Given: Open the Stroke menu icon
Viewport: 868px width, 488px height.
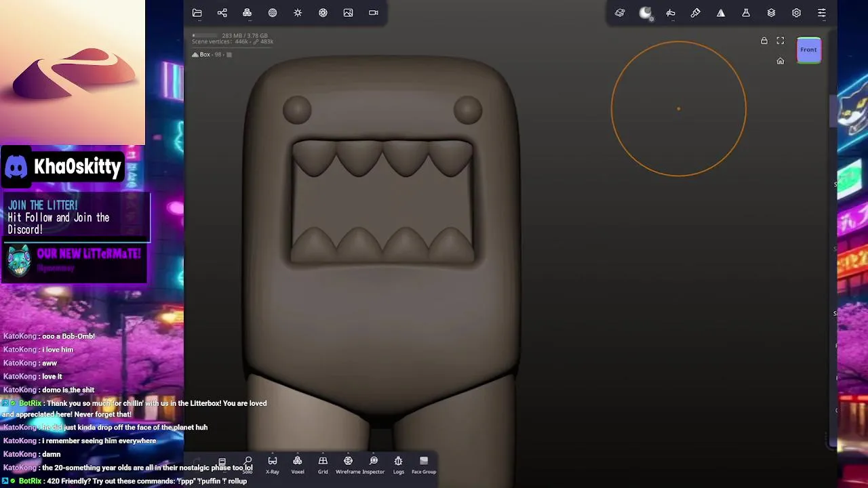Looking at the screenshot, I should (x=620, y=13).
